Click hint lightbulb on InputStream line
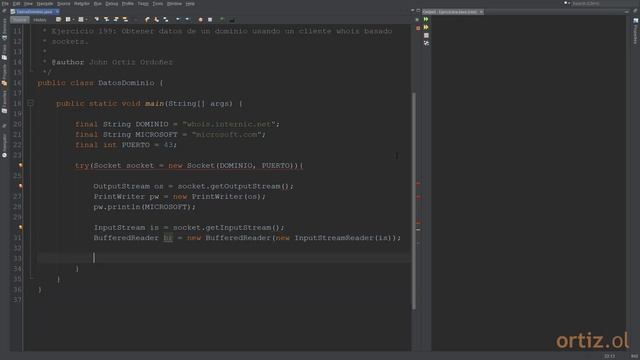 coord(20,227)
